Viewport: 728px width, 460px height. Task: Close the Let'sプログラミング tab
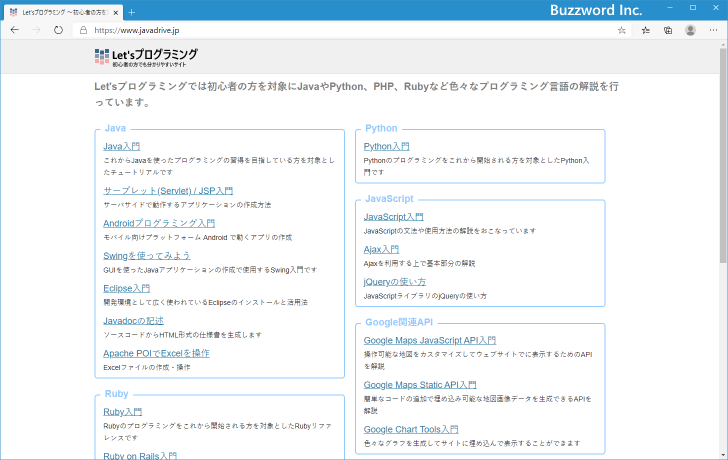coord(116,13)
